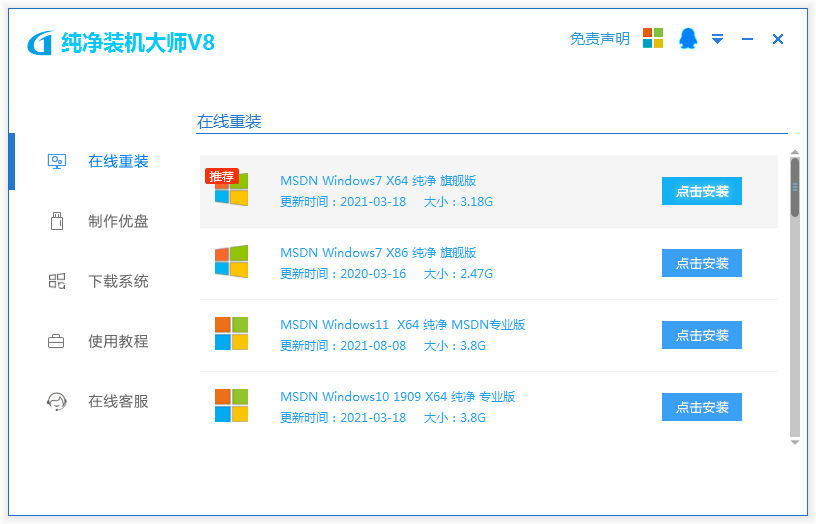Click the colorful Windows logo in title bar
The height and width of the screenshot is (524, 816).
653,39
